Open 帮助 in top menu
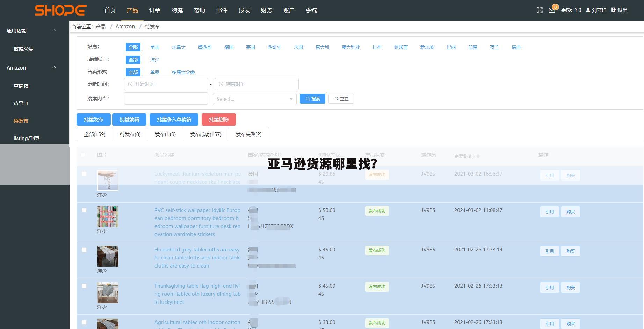Viewport: 644px width, 329px height. click(200, 10)
